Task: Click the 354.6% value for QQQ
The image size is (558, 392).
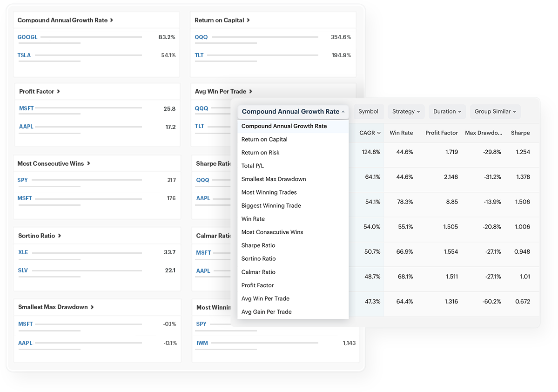Action: (x=341, y=37)
